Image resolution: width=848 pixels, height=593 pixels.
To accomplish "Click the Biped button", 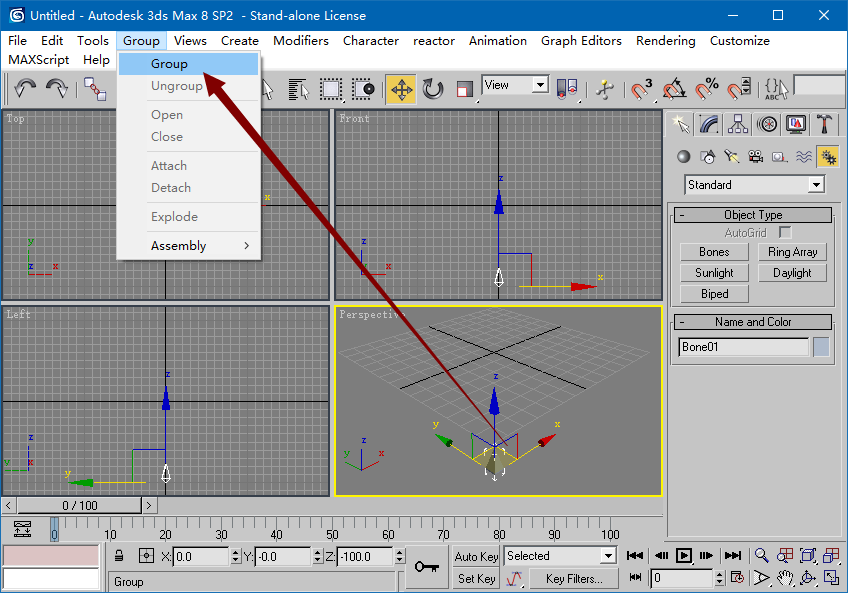I will (x=714, y=294).
